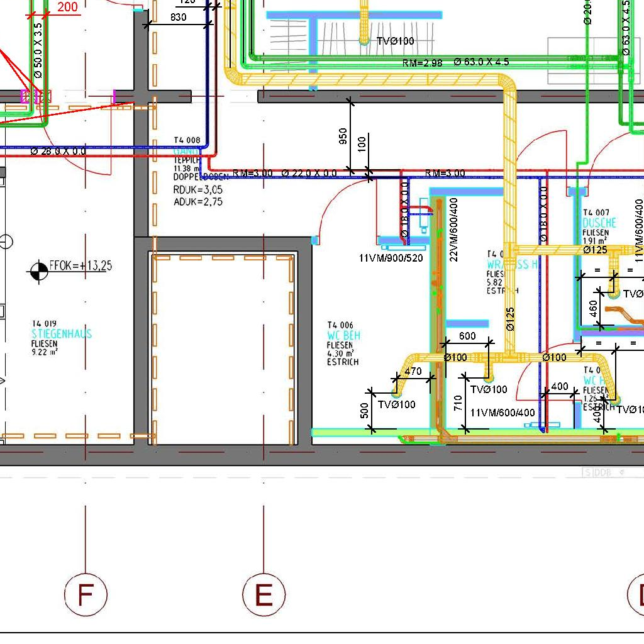Click the grid axis bubble E
Screen dimensions: 644x644
click(264, 594)
